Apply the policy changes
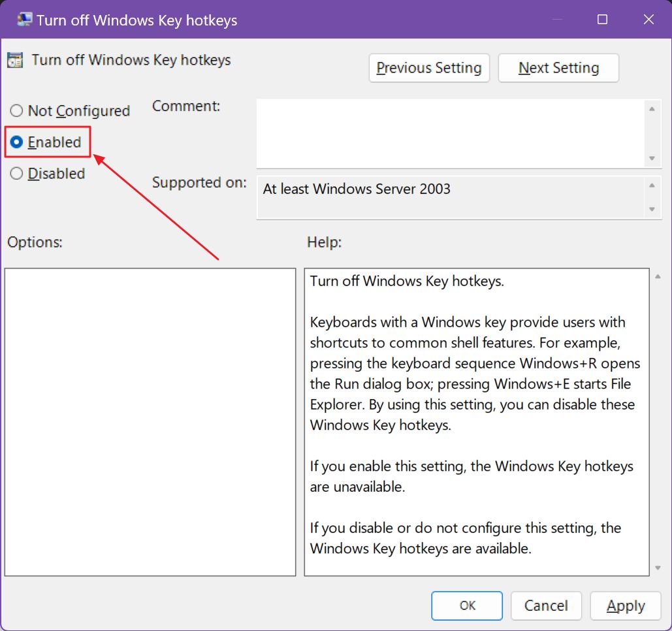The width and height of the screenshot is (672, 631). click(625, 606)
